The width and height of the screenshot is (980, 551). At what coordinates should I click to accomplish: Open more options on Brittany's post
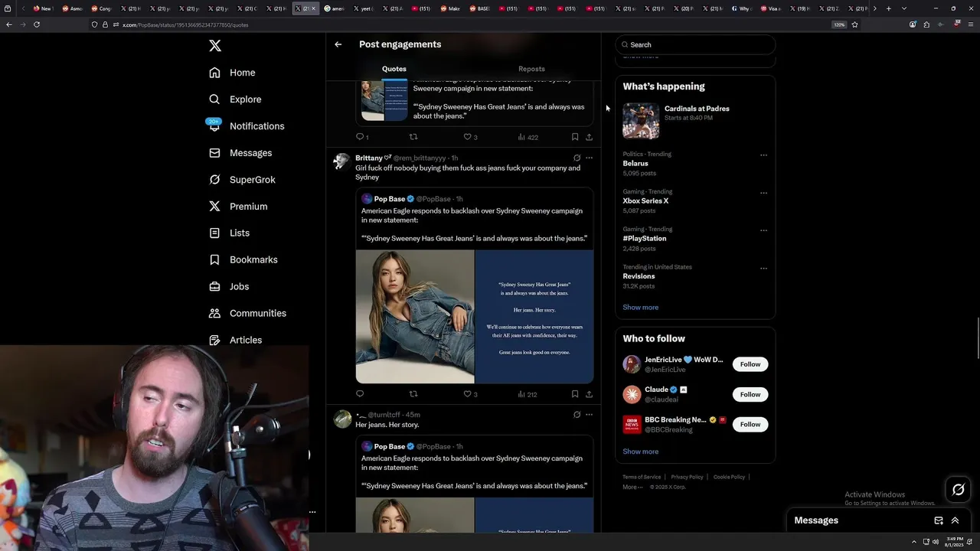(589, 158)
